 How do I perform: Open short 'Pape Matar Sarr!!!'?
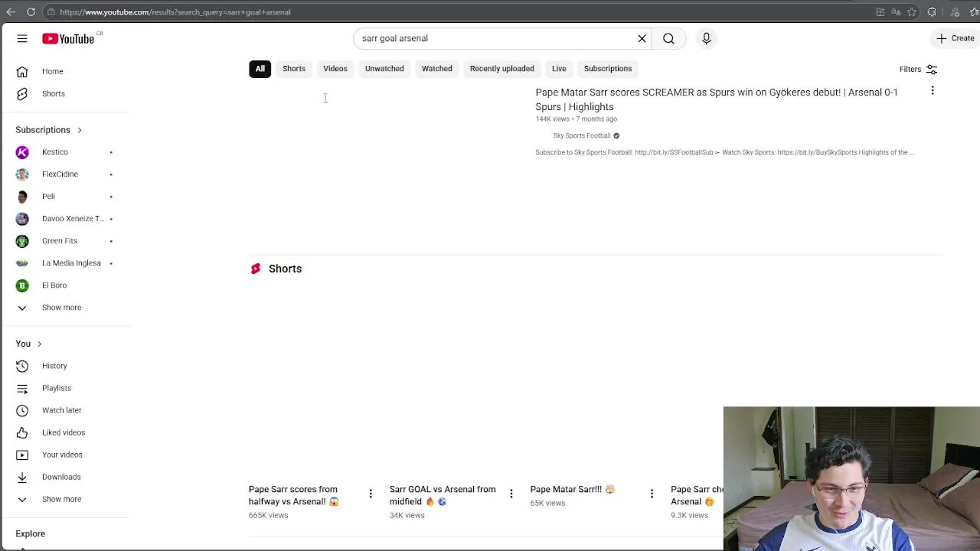click(x=572, y=489)
